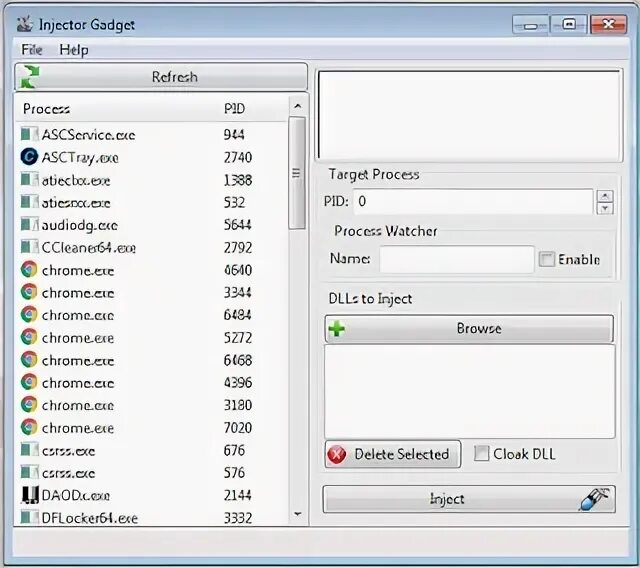Click PID value 944
This screenshot has height=568, width=640.
(234, 134)
